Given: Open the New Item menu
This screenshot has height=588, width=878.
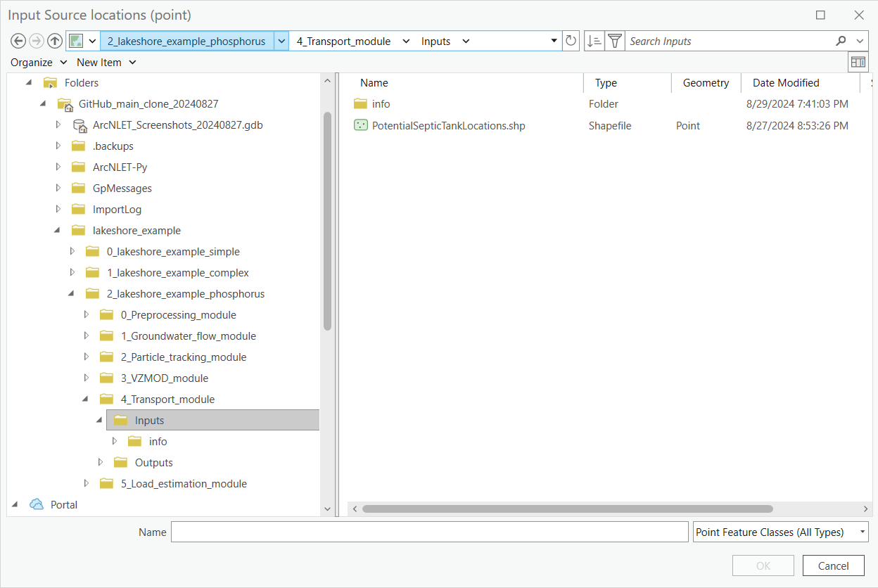Looking at the screenshot, I should 106,62.
